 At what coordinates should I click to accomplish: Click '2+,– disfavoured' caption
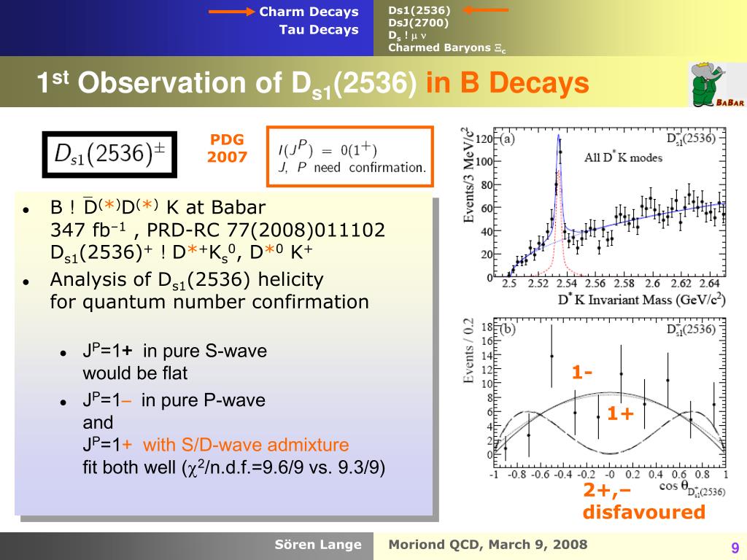[643, 501]
